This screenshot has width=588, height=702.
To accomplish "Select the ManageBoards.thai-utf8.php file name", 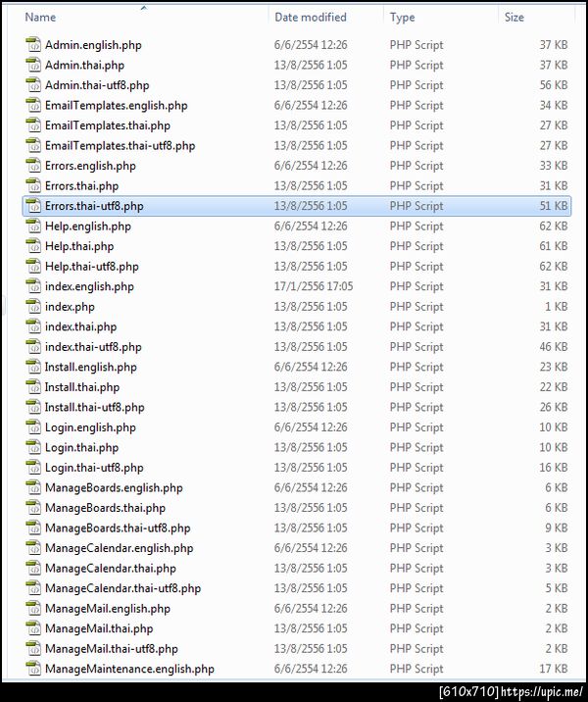I will 118,528.
